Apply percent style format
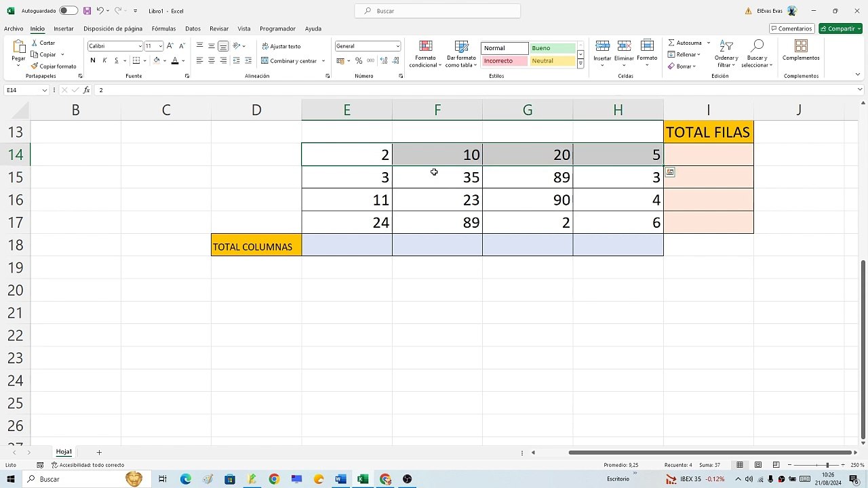This screenshot has height=488, width=868. [359, 60]
